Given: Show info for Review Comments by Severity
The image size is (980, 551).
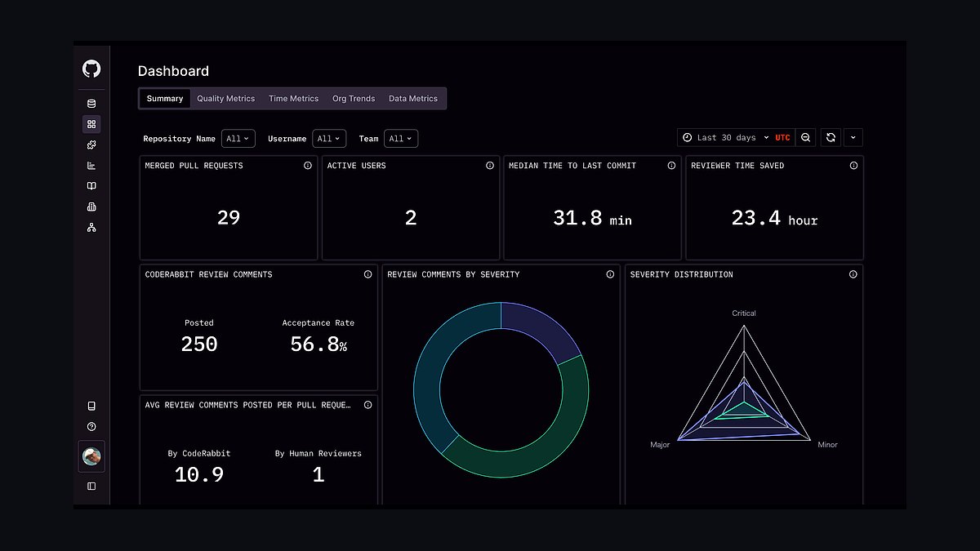Looking at the screenshot, I should point(610,274).
